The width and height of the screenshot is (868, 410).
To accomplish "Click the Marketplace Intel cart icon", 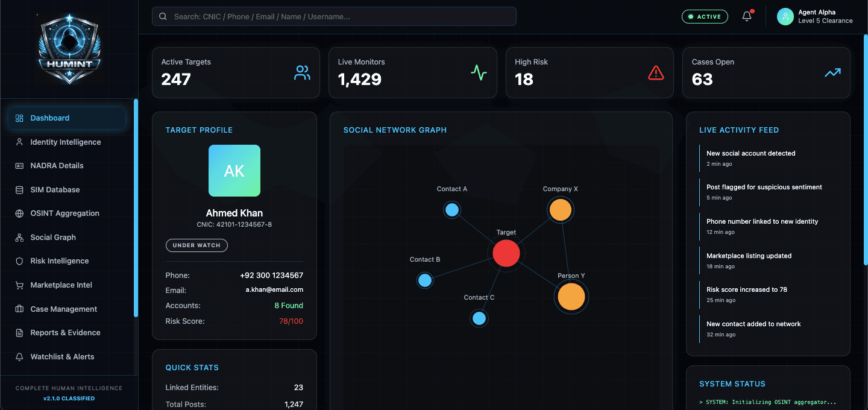I will 19,285.
